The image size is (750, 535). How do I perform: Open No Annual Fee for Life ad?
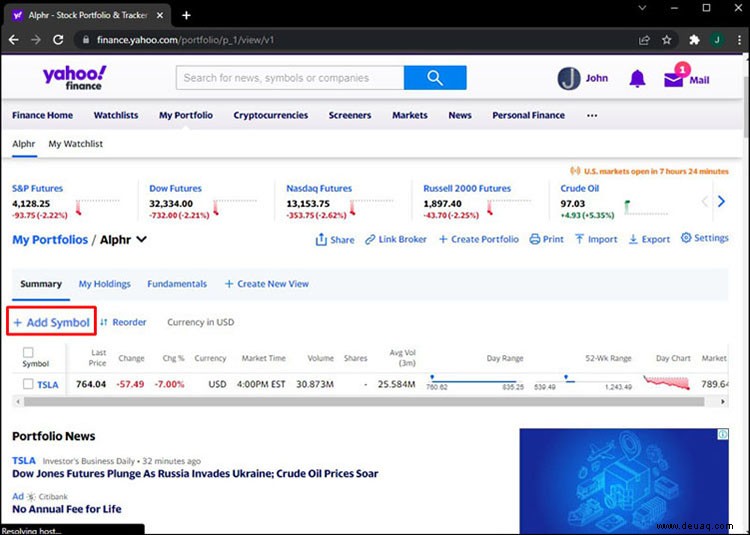(x=67, y=509)
